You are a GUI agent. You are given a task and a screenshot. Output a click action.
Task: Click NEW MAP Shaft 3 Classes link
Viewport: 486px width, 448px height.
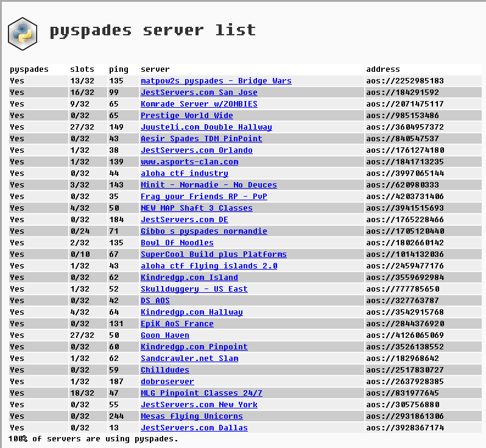[x=196, y=208]
